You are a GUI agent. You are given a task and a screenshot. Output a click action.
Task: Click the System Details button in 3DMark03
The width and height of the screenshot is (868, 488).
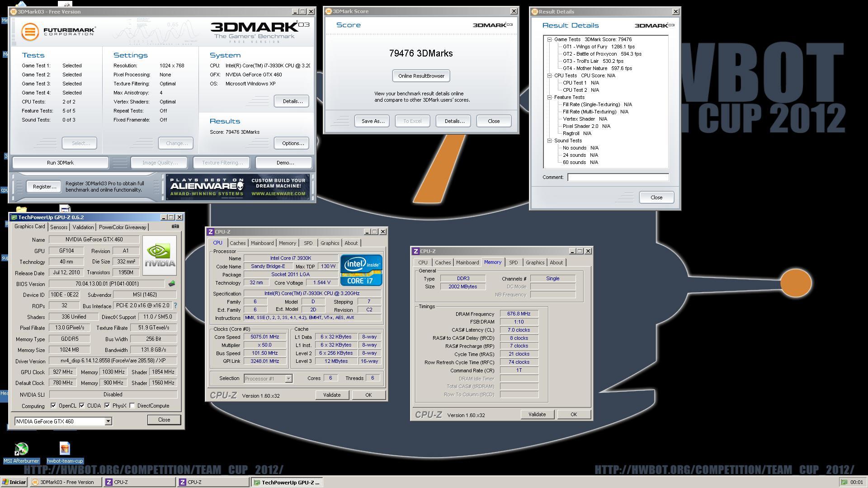coord(292,101)
